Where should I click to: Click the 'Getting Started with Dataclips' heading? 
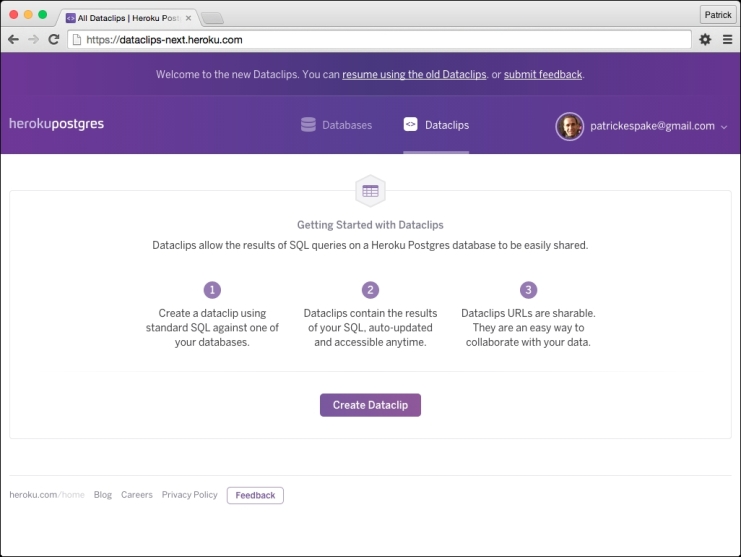tap(370, 225)
